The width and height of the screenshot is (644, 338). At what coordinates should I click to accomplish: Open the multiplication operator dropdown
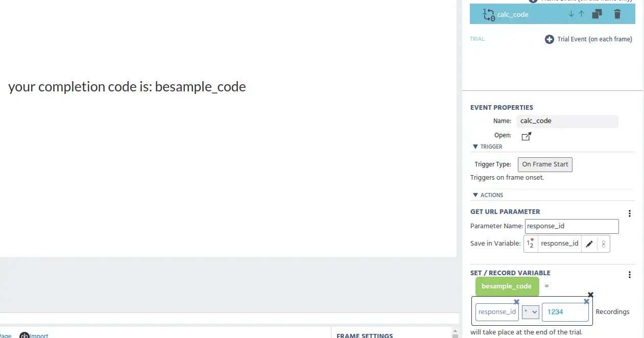[x=530, y=312]
